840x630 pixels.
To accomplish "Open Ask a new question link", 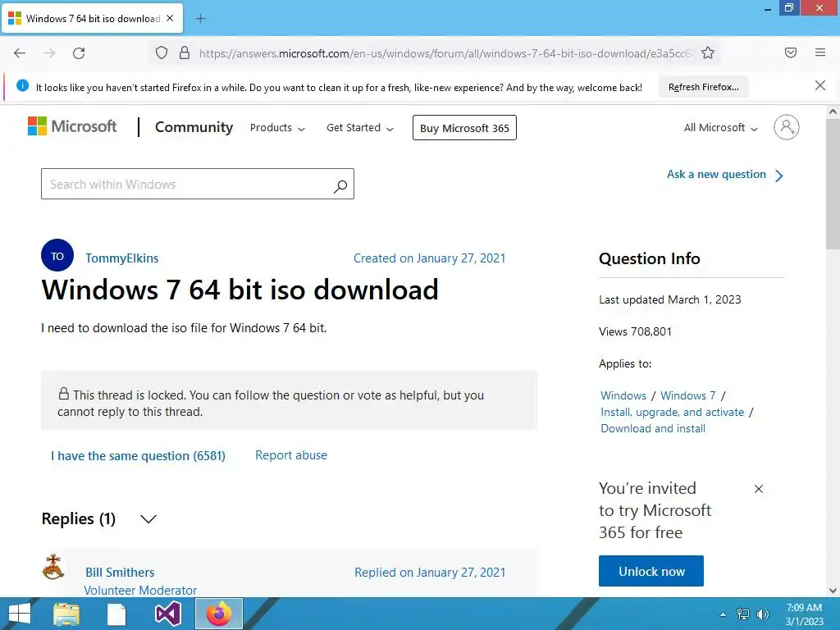I will point(725,175).
